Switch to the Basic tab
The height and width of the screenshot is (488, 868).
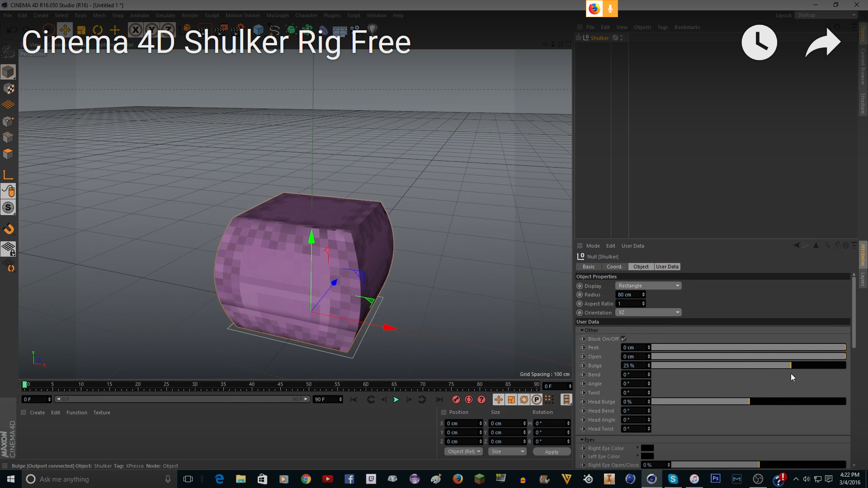point(589,267)
